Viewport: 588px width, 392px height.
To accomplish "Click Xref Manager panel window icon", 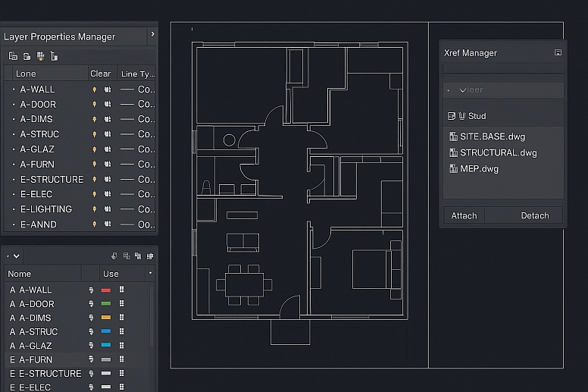I will (x=558, y=52).
